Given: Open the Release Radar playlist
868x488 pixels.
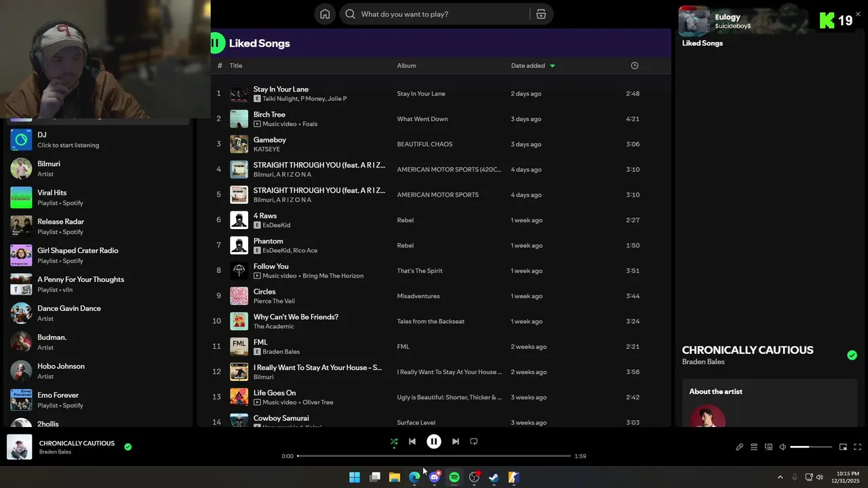Looking at the screenshot, I should 98,226.
